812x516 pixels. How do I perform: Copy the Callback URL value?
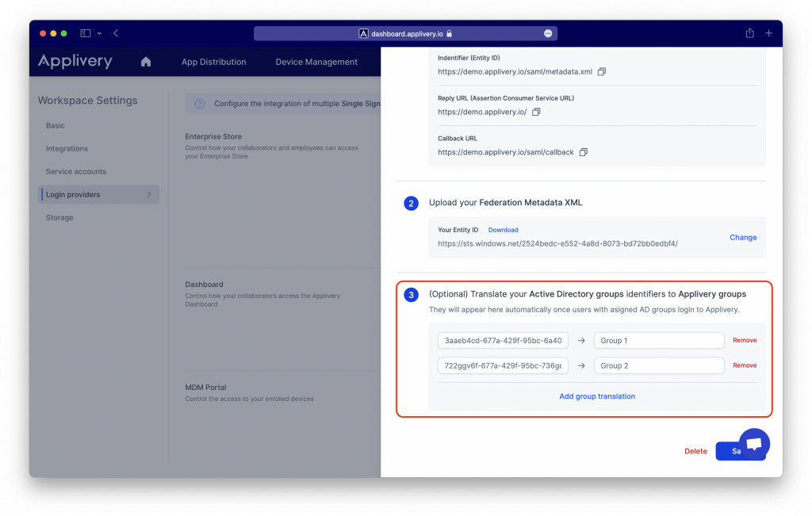[x=583, y=152]
